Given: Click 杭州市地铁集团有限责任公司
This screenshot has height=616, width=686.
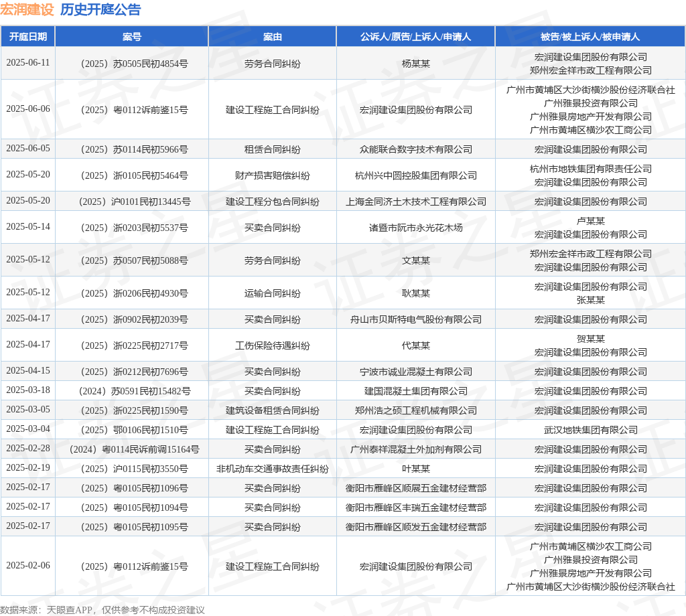Looking at the screenshot, I should (x=590, y=169).
